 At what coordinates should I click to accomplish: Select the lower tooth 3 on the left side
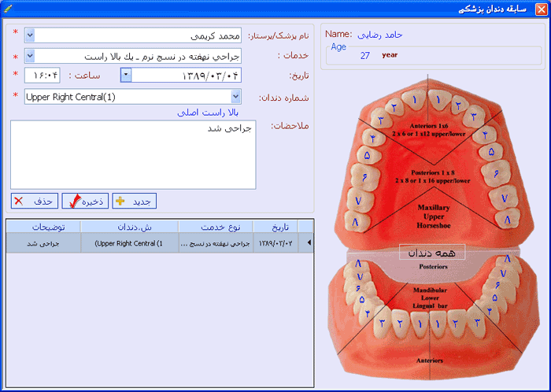click(383, 323)
